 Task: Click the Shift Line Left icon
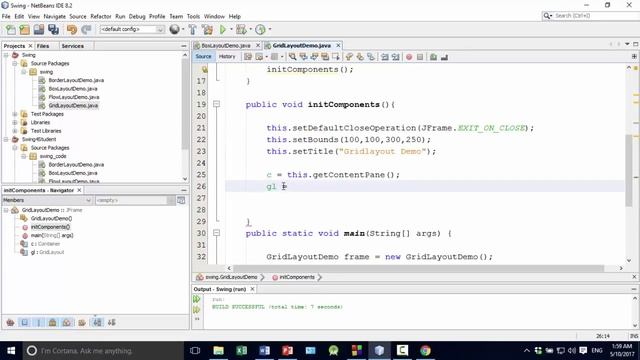(x=384, y=57)
